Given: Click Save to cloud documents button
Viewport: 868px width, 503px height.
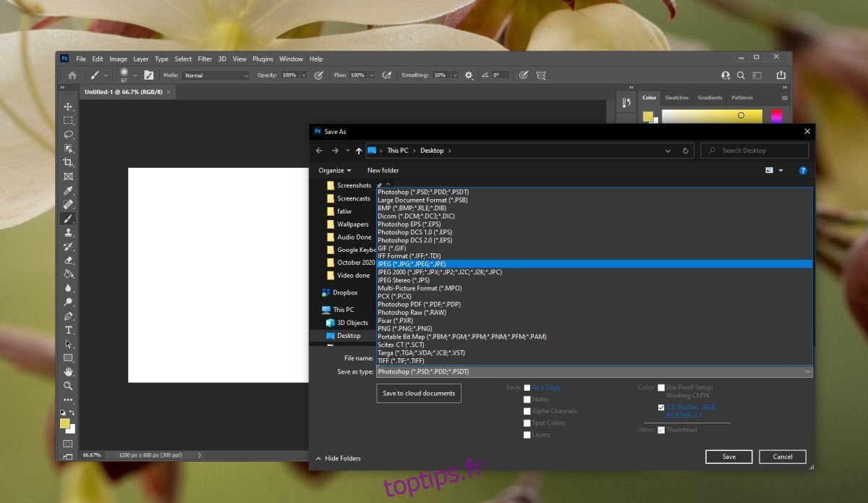Looking at the screenshot, I should click(419, 393).
